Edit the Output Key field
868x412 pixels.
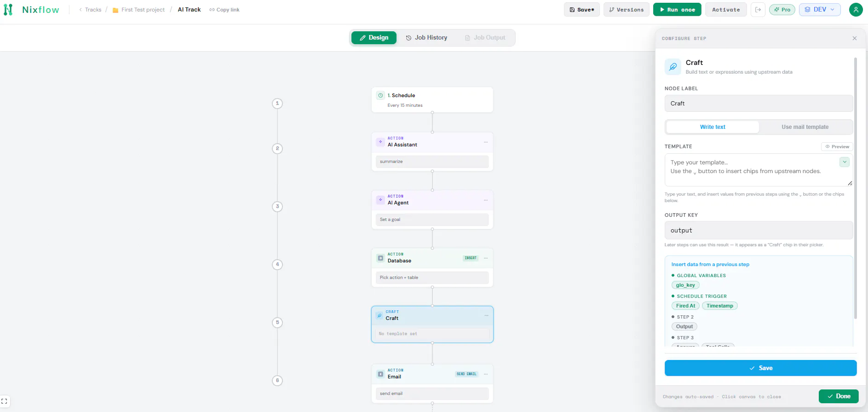759,230
